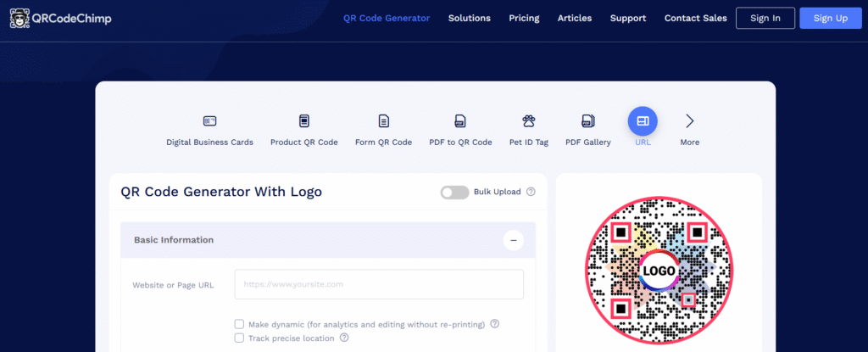Select the Pet ID Tag paw icon
Image resolution: width=868 pixels, height=352 pixels.
point(529,120)
